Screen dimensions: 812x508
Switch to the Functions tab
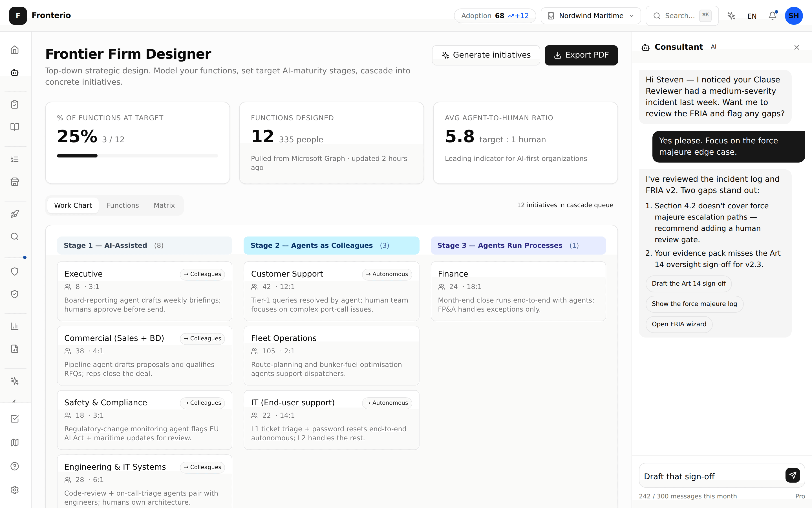pyautogui.click(x=123, y=205)
